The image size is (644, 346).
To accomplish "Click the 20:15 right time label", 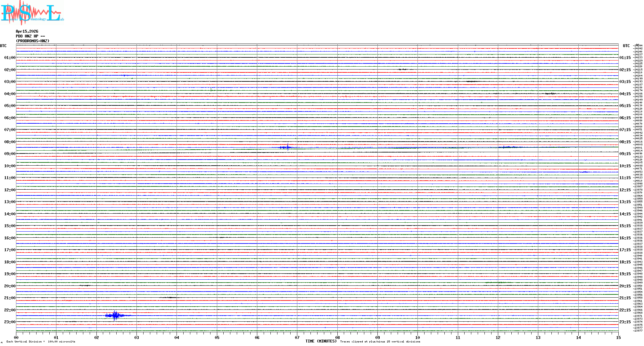I will 625,286.
